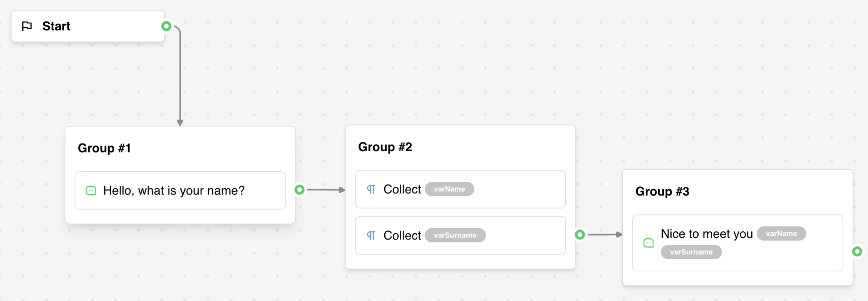Select the Group #1 title

(104, 148)
